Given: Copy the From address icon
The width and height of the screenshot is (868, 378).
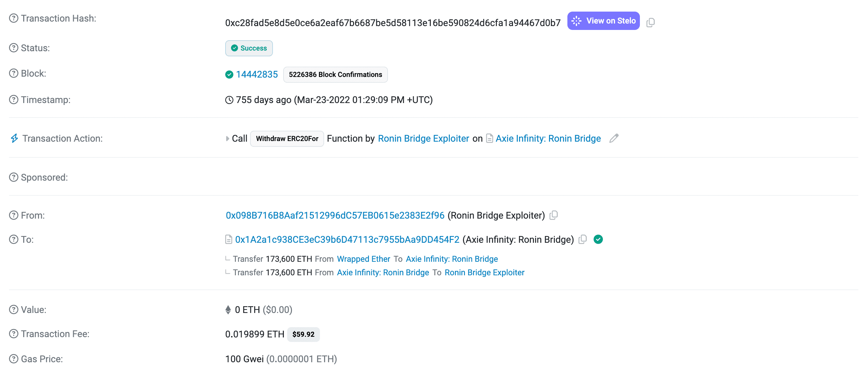Looking at the screenshot, I should pyautogui.click(x=554, y=215).
